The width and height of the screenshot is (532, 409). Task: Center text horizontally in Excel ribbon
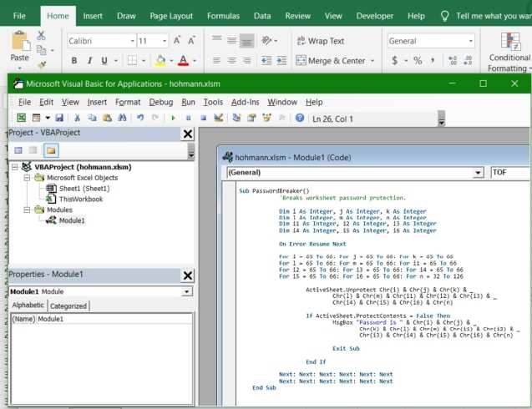click(232, 61)
